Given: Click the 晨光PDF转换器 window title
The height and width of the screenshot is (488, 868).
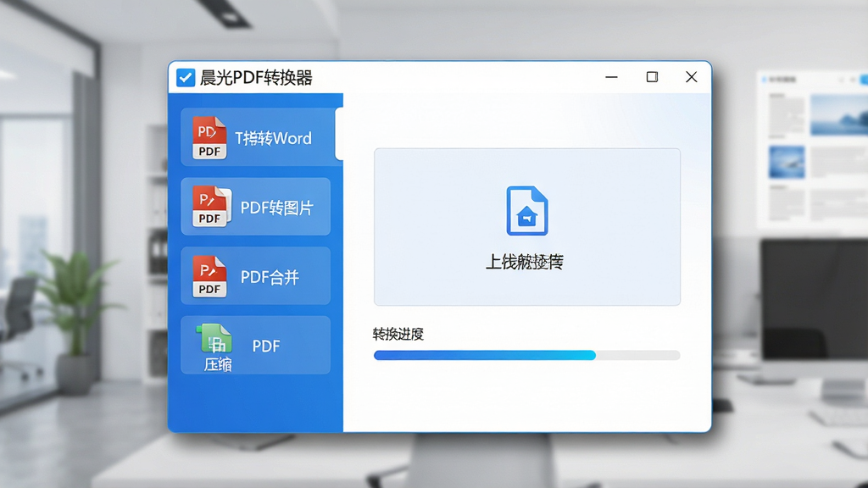Looking at the screenshot, I should (256, 78).
